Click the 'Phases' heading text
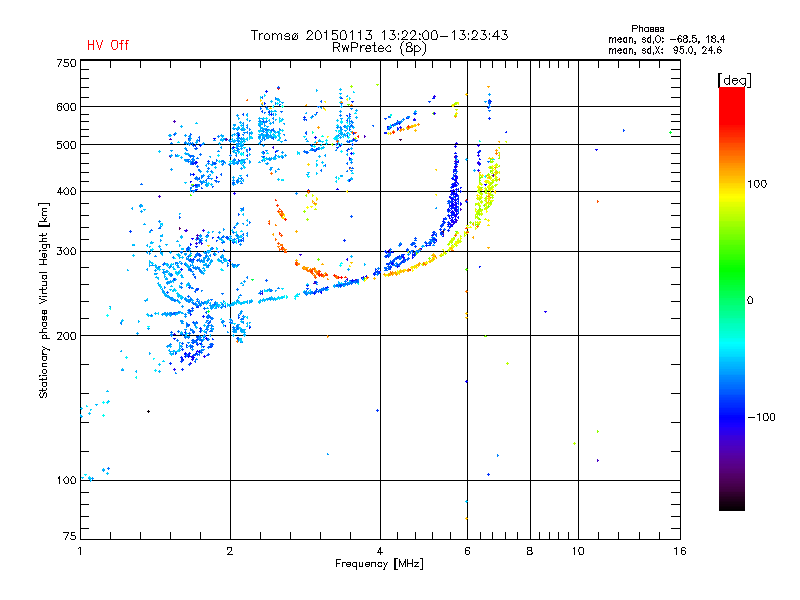Screen dimensions: 800x600 (x=647, y=29)
